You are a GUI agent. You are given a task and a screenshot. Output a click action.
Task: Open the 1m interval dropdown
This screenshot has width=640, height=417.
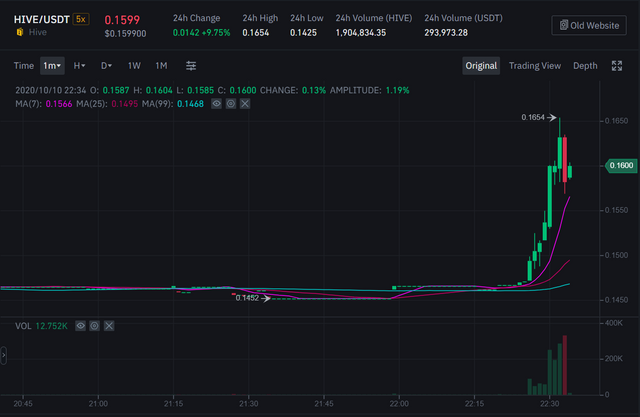(53, 66)
